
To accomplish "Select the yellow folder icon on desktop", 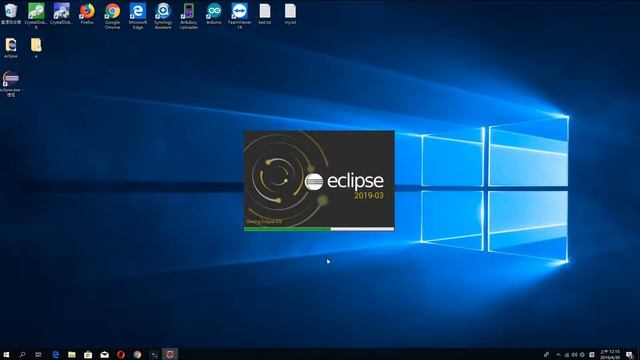I will 36,47.
